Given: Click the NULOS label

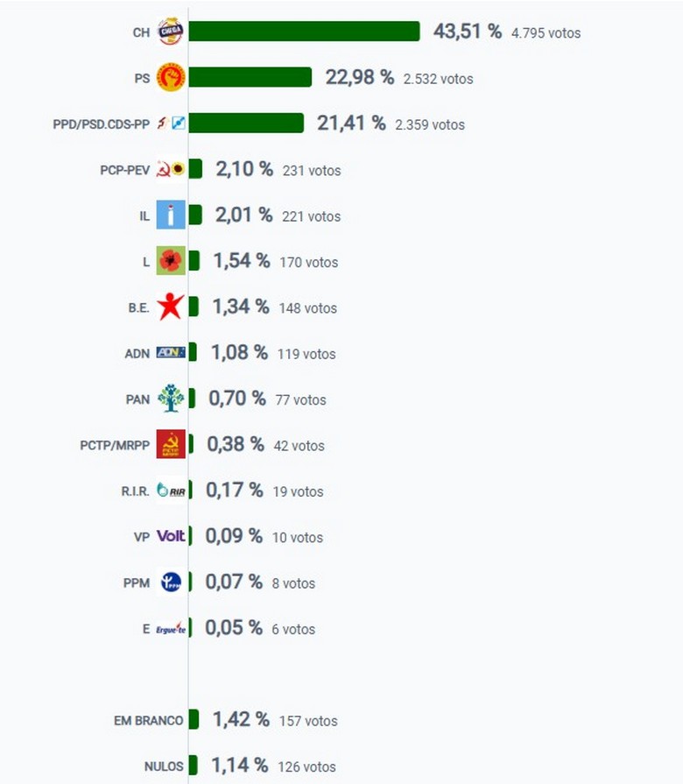Looking at the screenshot, I should (x=163, y=766).
